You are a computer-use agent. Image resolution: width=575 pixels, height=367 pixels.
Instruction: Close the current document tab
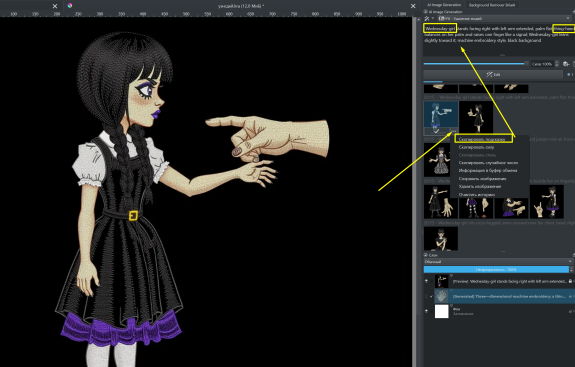[413, 6]
